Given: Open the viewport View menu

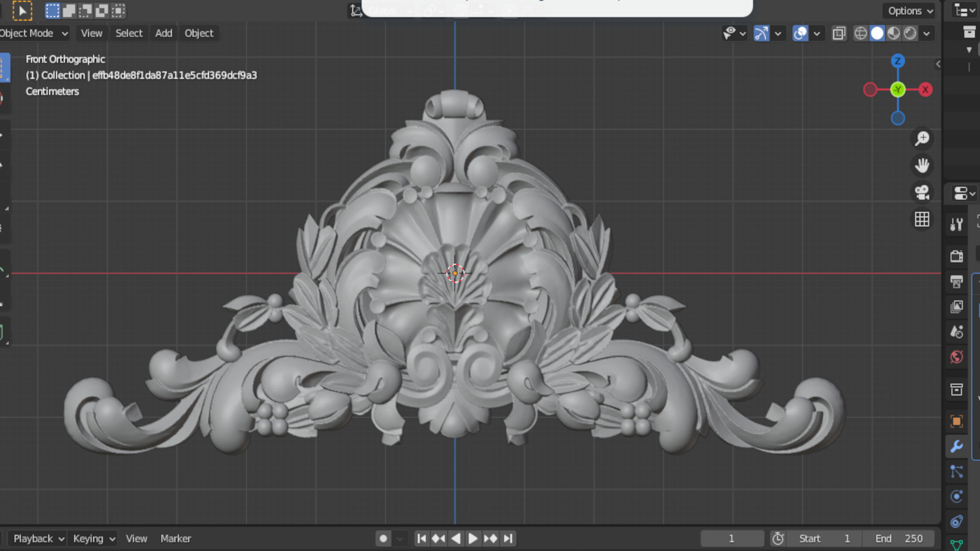Looking at the screenshot, I should point(91,33).
